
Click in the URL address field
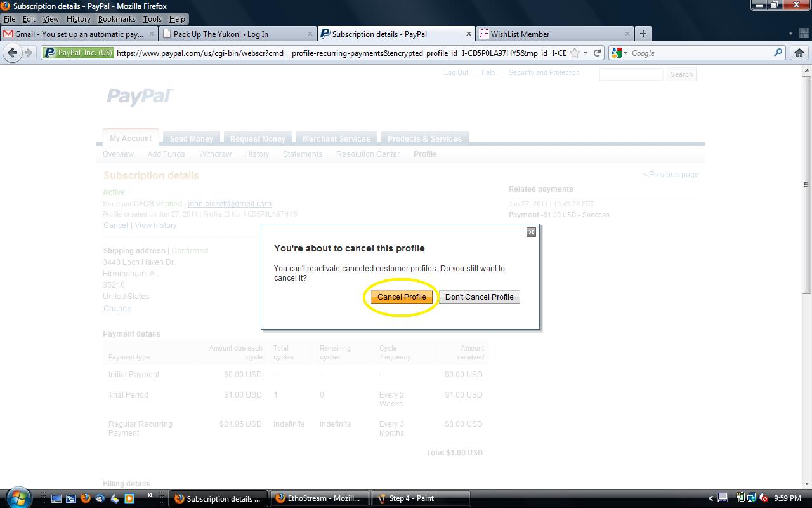click(x=341, y=53)
